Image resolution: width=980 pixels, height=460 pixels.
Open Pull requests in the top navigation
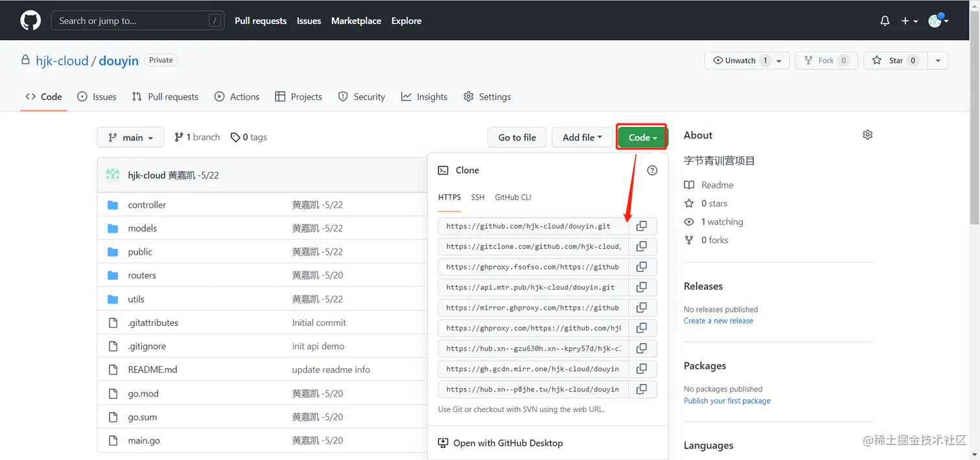[261, 21]
